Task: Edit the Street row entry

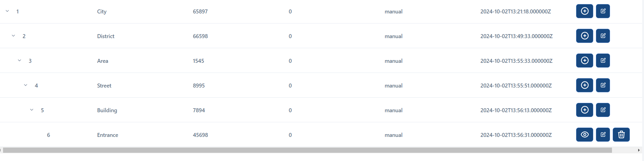Action: pyautogui.click(x=603, y=85)
